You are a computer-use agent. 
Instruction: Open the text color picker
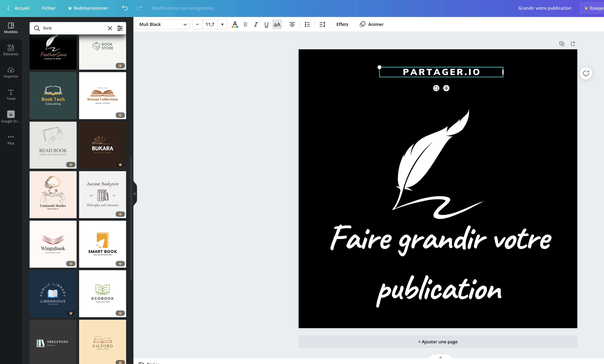click(x=235, y=24)
